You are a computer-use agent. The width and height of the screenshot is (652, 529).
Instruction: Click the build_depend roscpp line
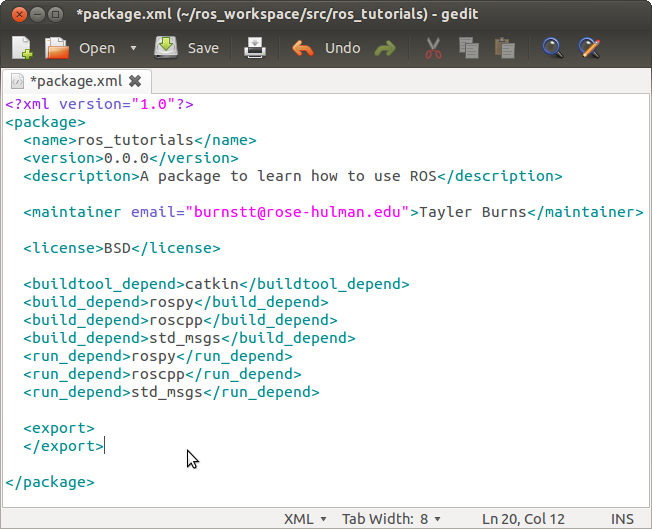tap(180, 320)
